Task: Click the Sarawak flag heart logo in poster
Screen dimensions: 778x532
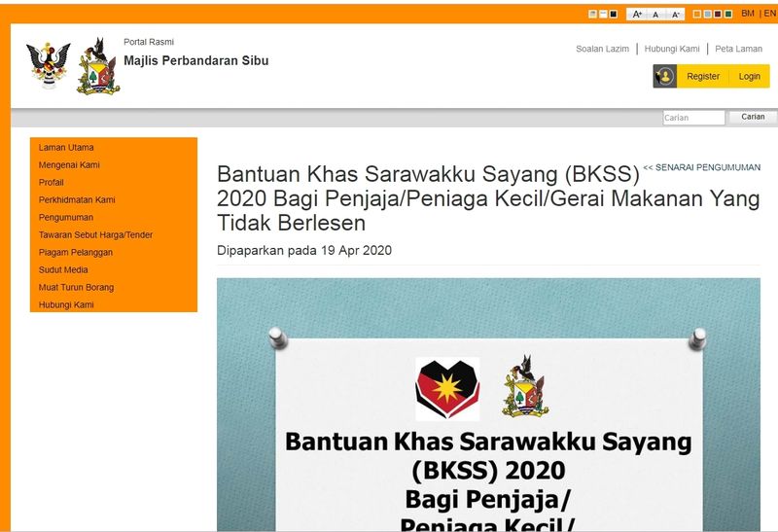Action: (x=447, y=389)
